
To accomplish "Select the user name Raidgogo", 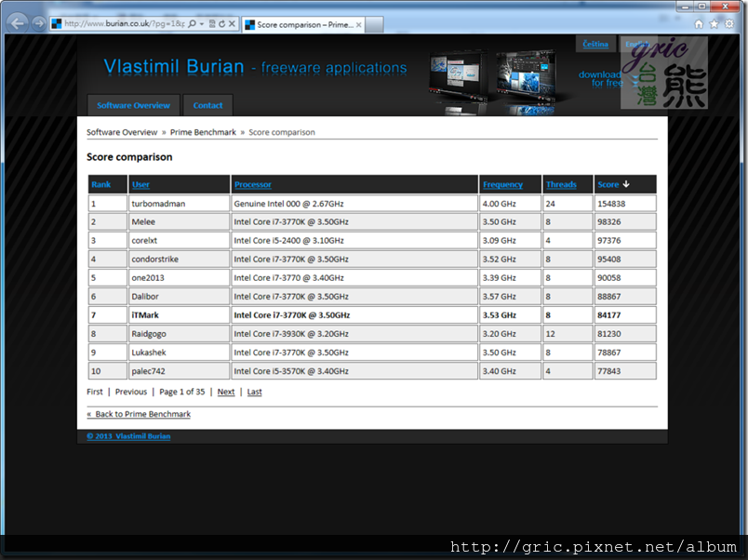I will [149, 334].
